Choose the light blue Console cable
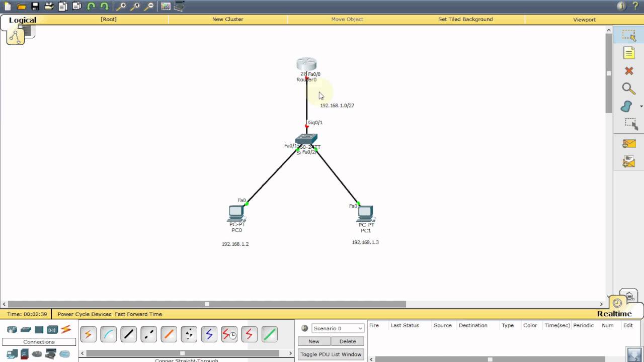The width and height of the screenshot is (644, 362). [108, 334]
